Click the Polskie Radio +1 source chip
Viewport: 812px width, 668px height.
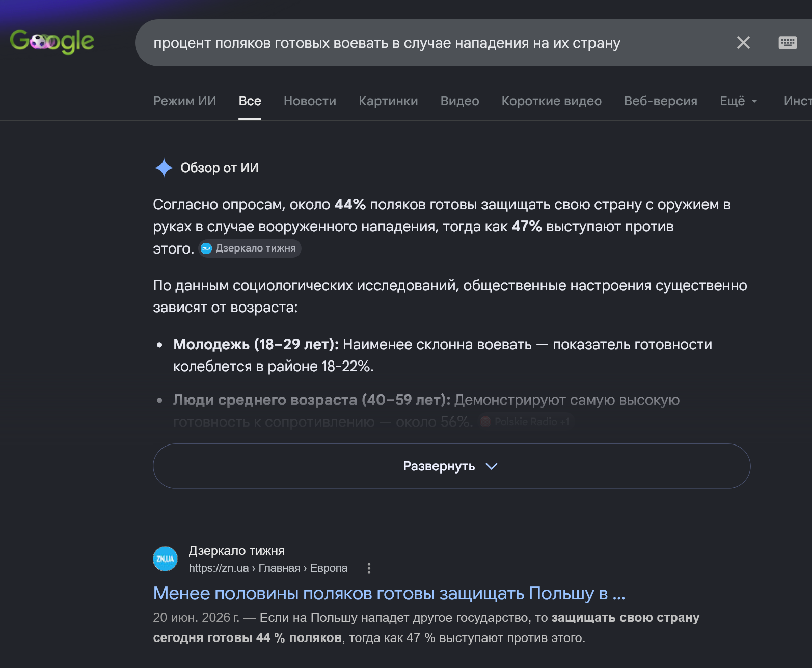coord(526,422)
